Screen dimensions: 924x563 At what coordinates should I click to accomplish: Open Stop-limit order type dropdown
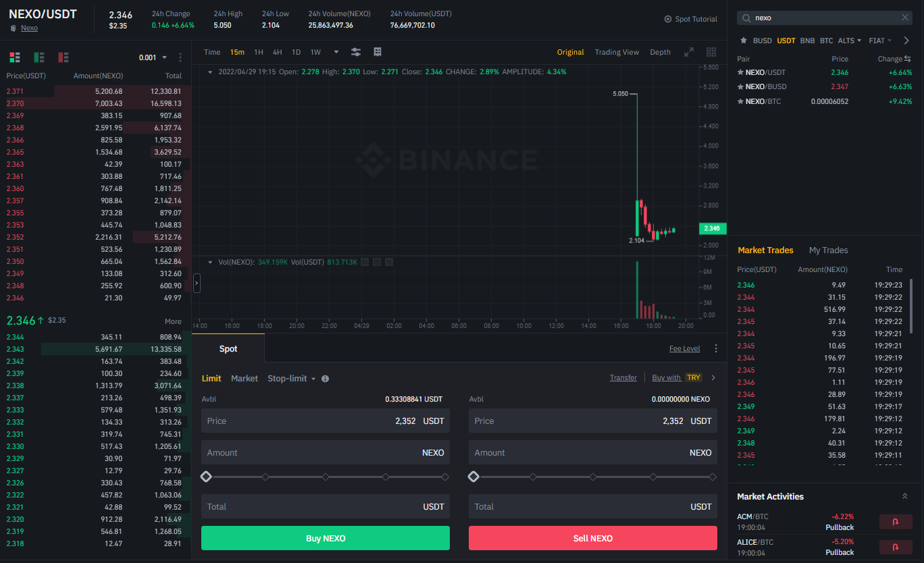(x=292, y=379)
